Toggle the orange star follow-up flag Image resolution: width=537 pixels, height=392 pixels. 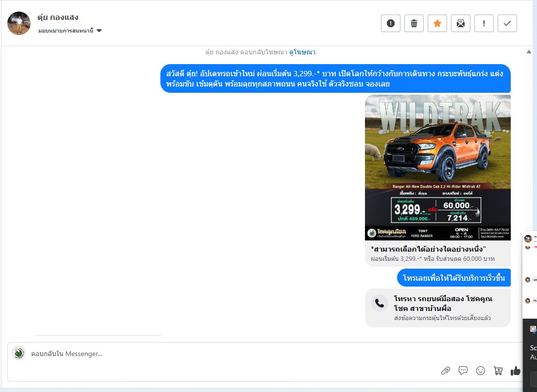[437, 23]
